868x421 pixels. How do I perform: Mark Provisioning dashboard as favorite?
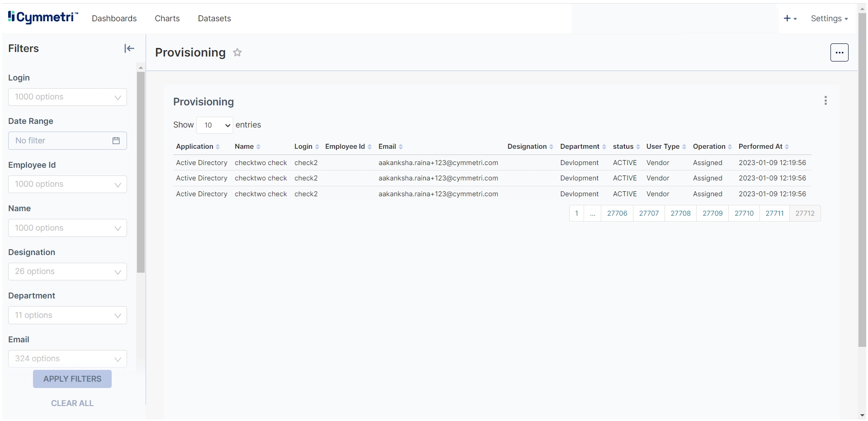coord(237,52)
